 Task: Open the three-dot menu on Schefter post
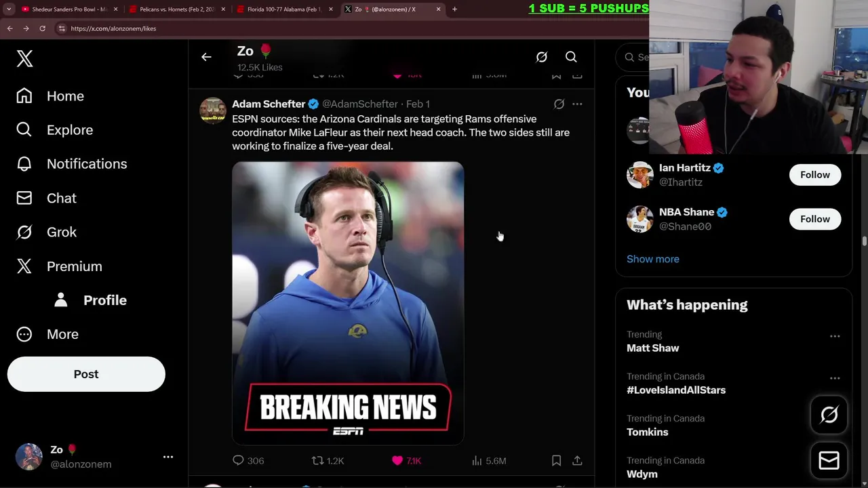pyautogui.click(x=577, y=104)
